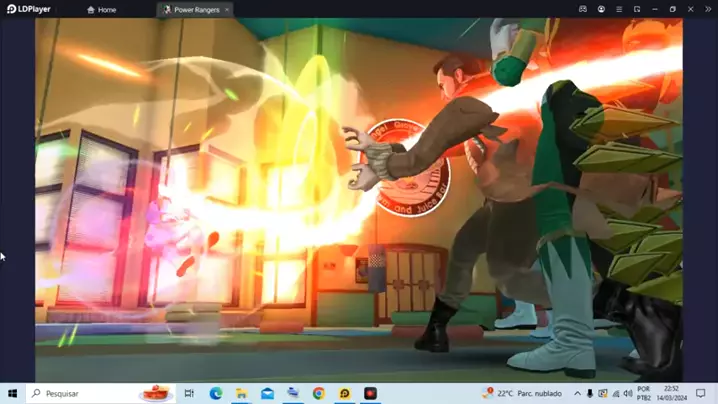This screenshot has width=718, height=404.
Task: Click the LDPlayer user account icon
Action: [601, 9]
